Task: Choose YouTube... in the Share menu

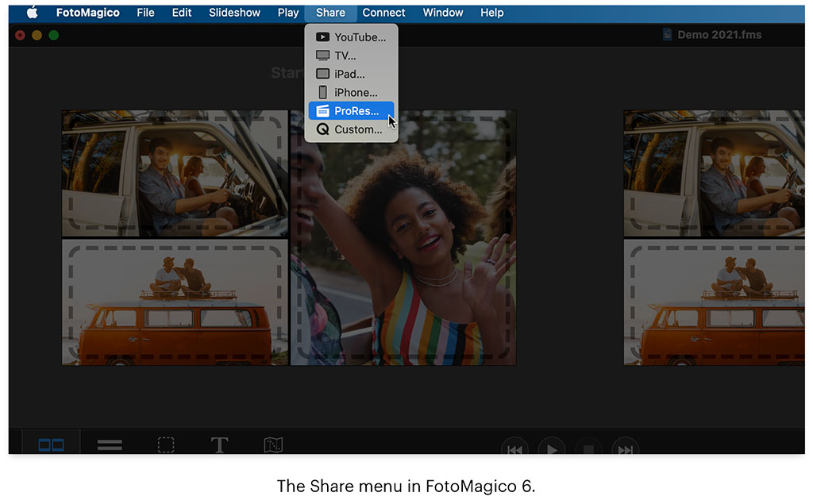Action: [351, 37]
